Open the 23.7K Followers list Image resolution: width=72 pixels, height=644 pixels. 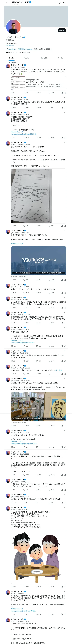click(24, 52)
